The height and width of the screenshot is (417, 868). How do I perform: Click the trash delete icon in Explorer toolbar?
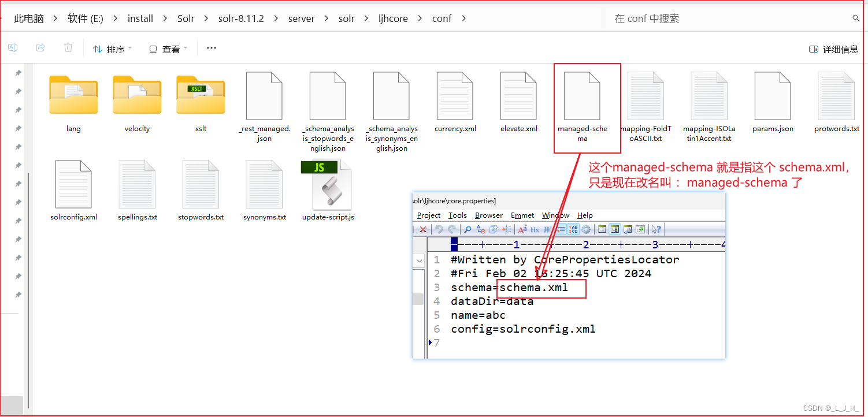coord(68,48)
